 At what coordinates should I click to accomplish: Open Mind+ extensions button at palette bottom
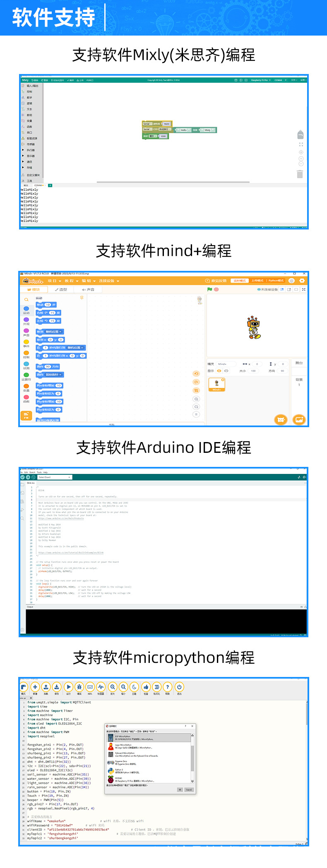(26, 415)
